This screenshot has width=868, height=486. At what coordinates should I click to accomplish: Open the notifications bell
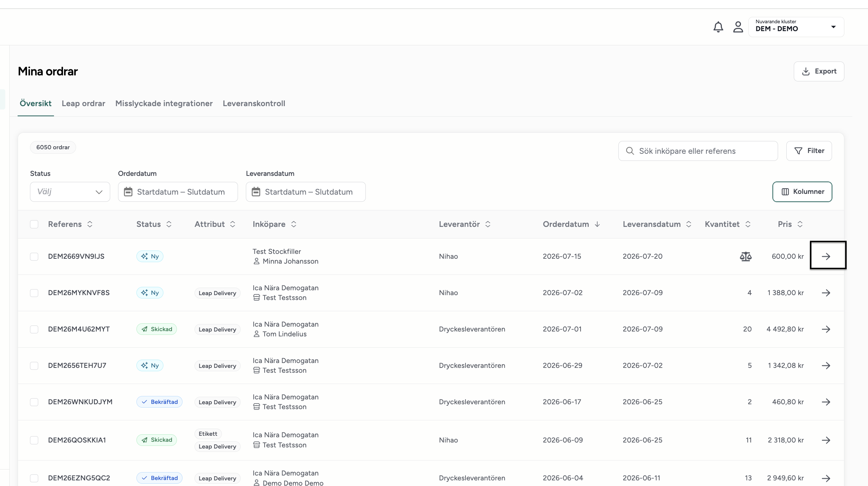(718, 27)
